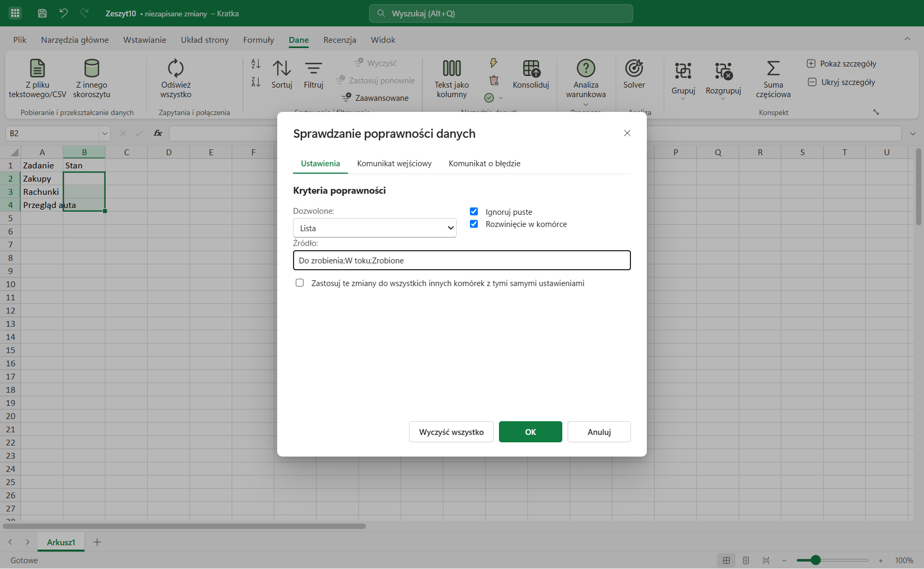
Task: Expand the Name Box dropdown arrow
Action: point(105,134)
